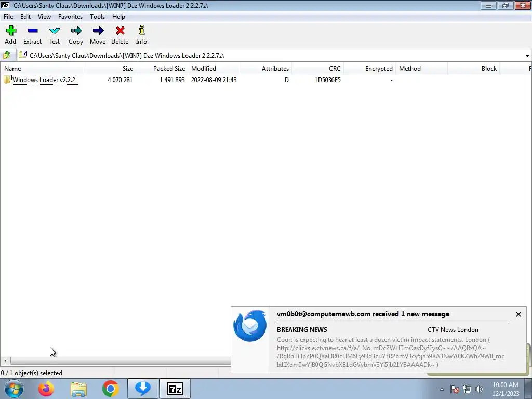The height and width of the screenshot is (399, 532).
Task: Click the Copy toolbar icon
Action: [x=76, y=31]
